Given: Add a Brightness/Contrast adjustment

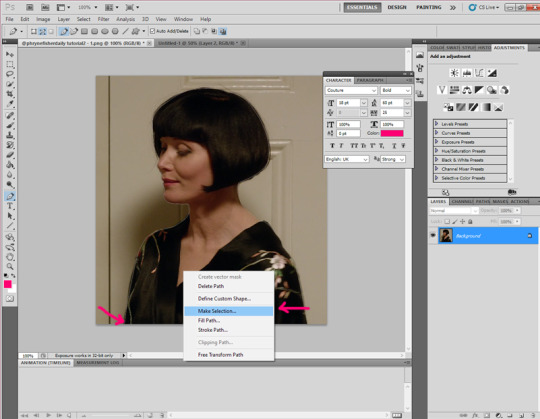Looking at the screenshot, I should (x=454, y=73).
